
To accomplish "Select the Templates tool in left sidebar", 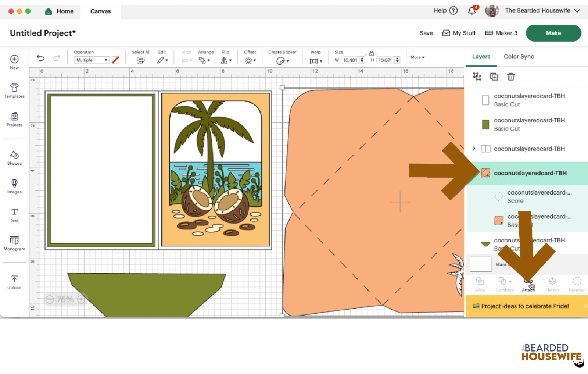I will (x=14, y=90).
